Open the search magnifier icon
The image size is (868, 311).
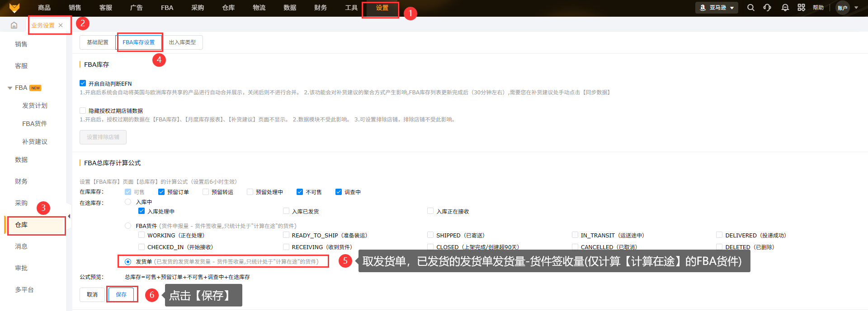click(x=751, y=8)
